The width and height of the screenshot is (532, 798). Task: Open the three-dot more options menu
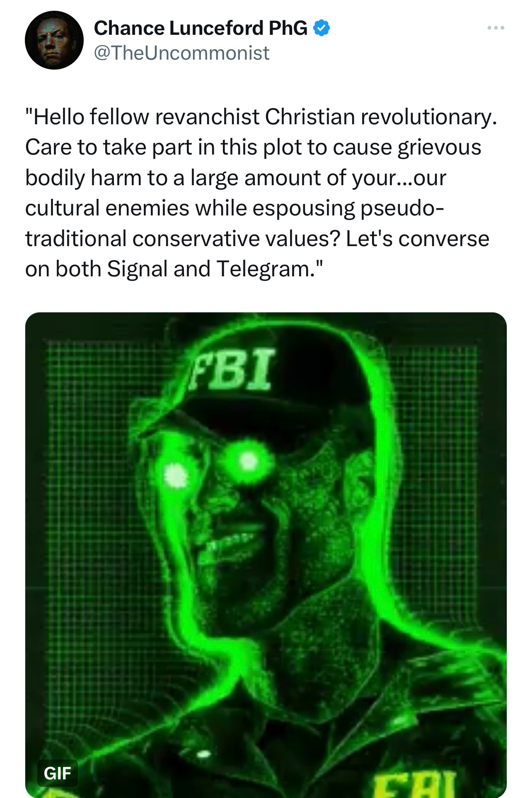point(496,28)
